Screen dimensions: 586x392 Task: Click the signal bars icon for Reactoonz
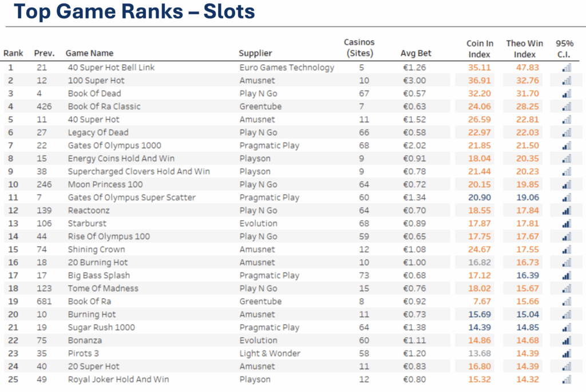tap(567, 211)
